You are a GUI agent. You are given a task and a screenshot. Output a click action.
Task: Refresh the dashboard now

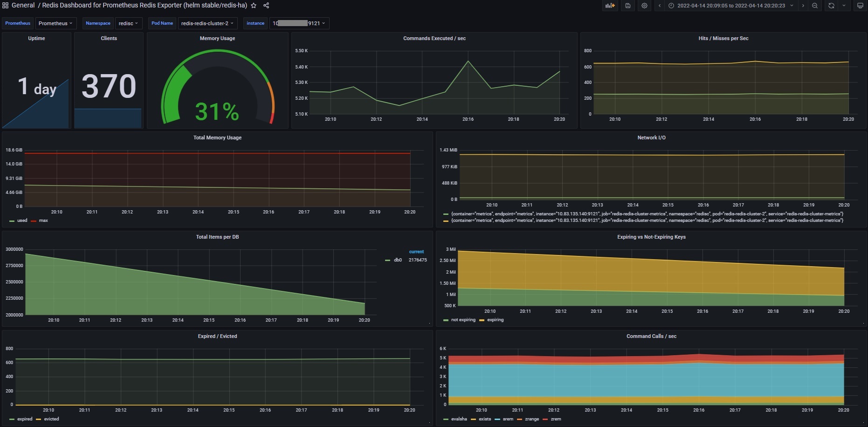pyautogui.click(x=831, y=6)
